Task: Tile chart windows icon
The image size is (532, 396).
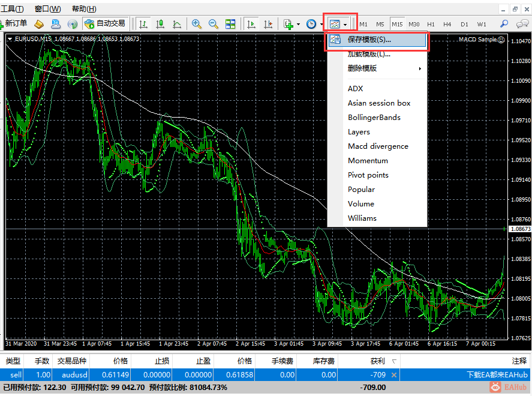Action: coord(230,24)
